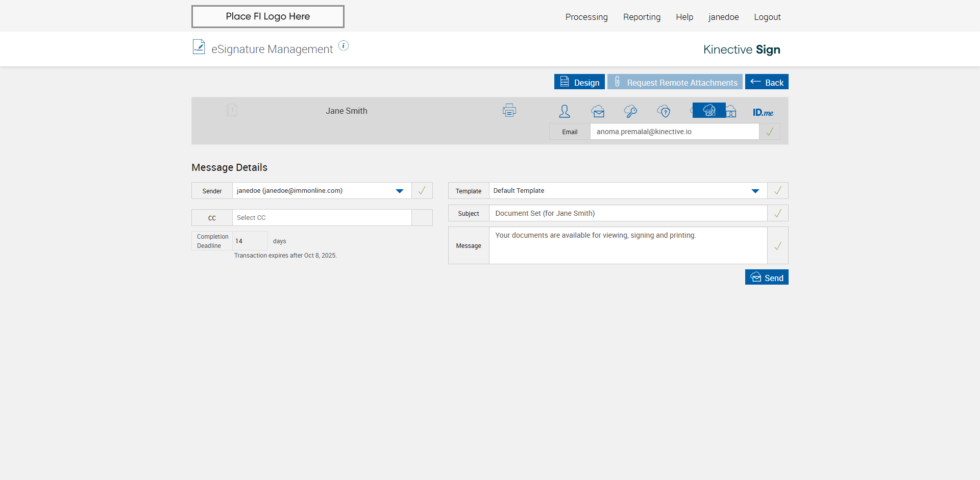Choose the cloud envelope email delivery icon
Screen dimensions: 980x480
[598, 111]
